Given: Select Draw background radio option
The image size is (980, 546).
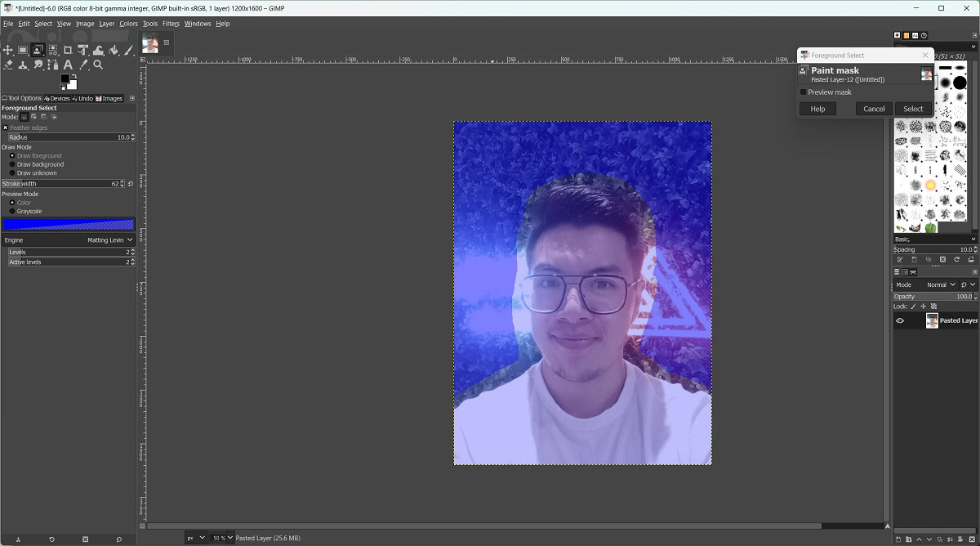Looking at the screenshot, I should (12, 164).
